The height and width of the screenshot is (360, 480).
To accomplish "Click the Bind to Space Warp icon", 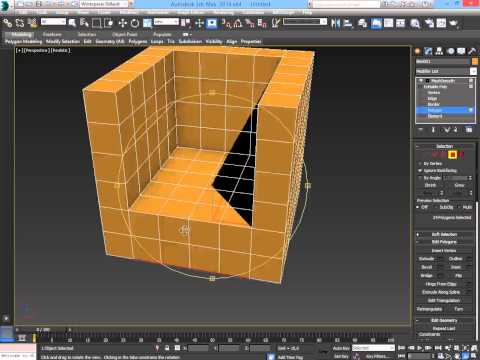I will [32, 23].
